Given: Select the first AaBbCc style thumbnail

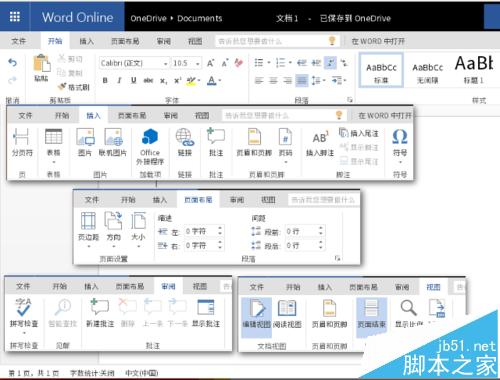Looking at the screenshot, I should [x=381, y=70].
